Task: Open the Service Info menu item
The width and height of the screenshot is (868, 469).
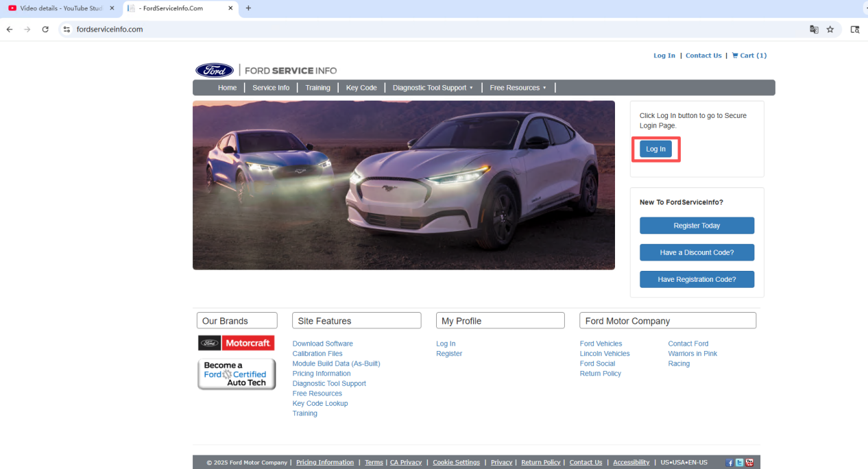Action: (271, 88)
